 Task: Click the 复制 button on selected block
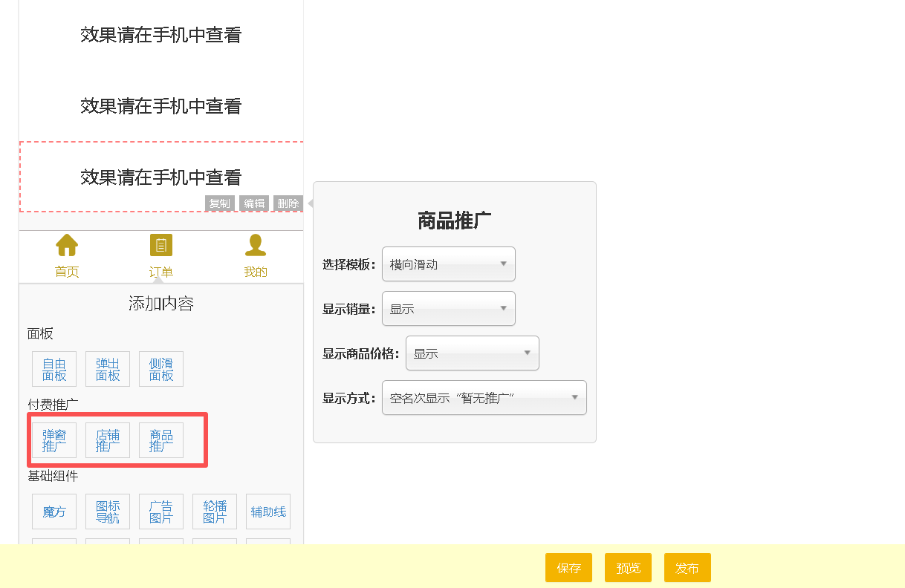(219, 203)
